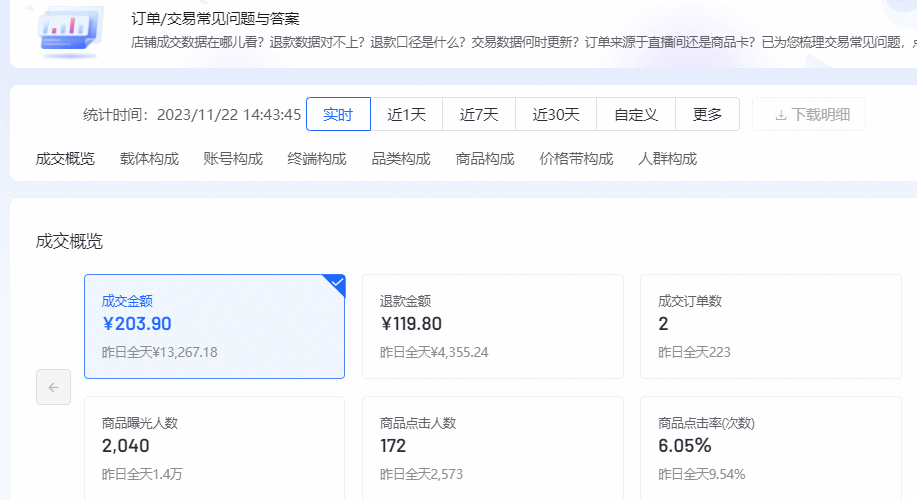This screenshot has width=917, height=500.
Task: Select the 商品点击率(次数) metric card
Action: pos(771,448)
